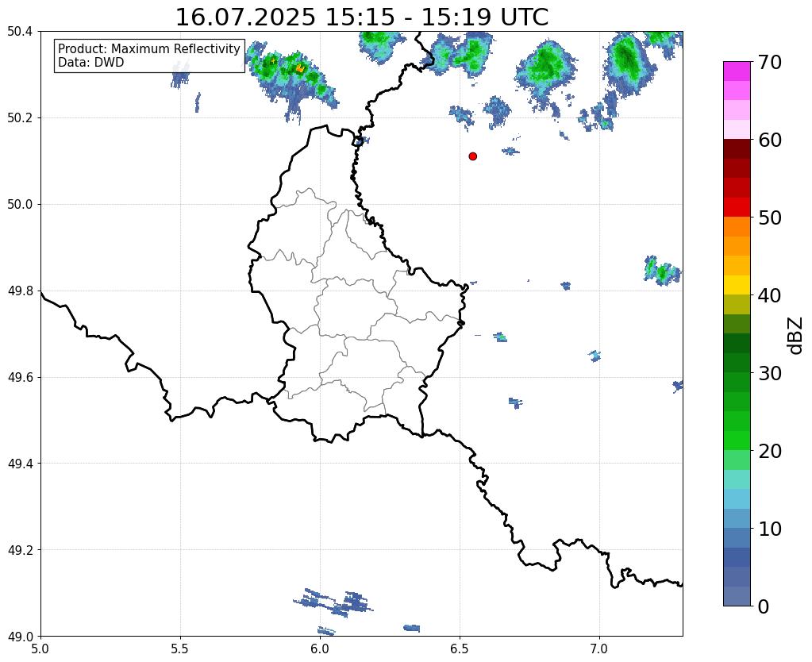Click the red dot marker on the map
This screenshot has height=662, width=812.
click(472, 156)
